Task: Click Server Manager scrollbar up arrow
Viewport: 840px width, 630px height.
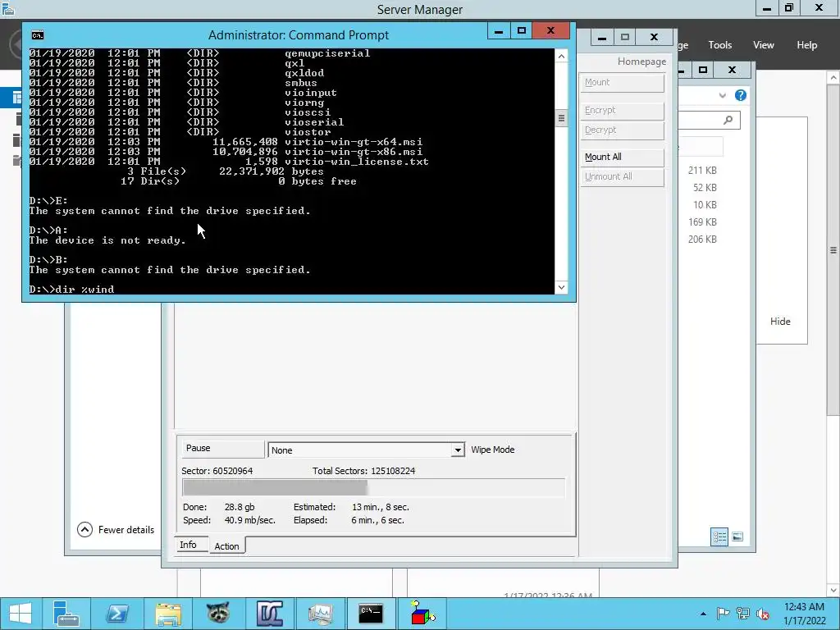Action: pyautogui.click(x=833, y=78)
